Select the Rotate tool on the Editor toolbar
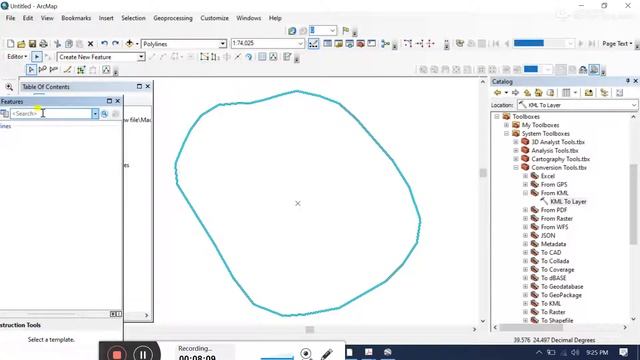The image size is (640, 360). (x=249, y=57)
